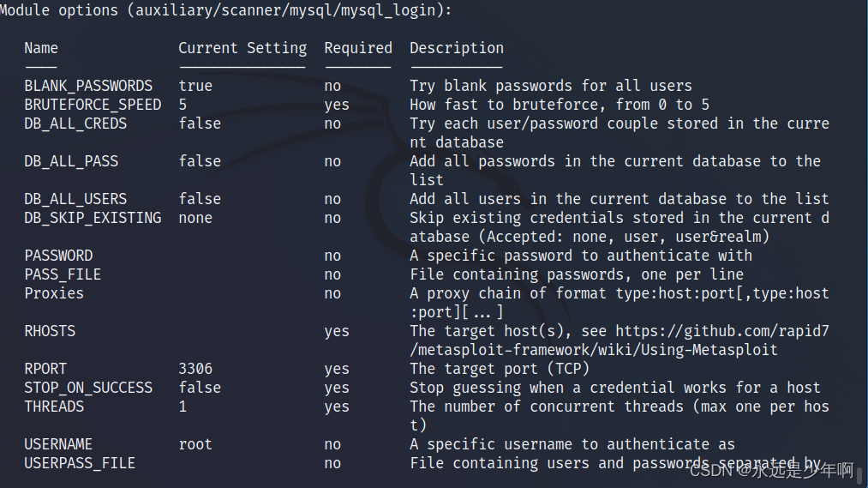Image resolution: width=868 pixels, height=488 pixels.
Task: Click the Required column header
Action: tap(358, 48)
